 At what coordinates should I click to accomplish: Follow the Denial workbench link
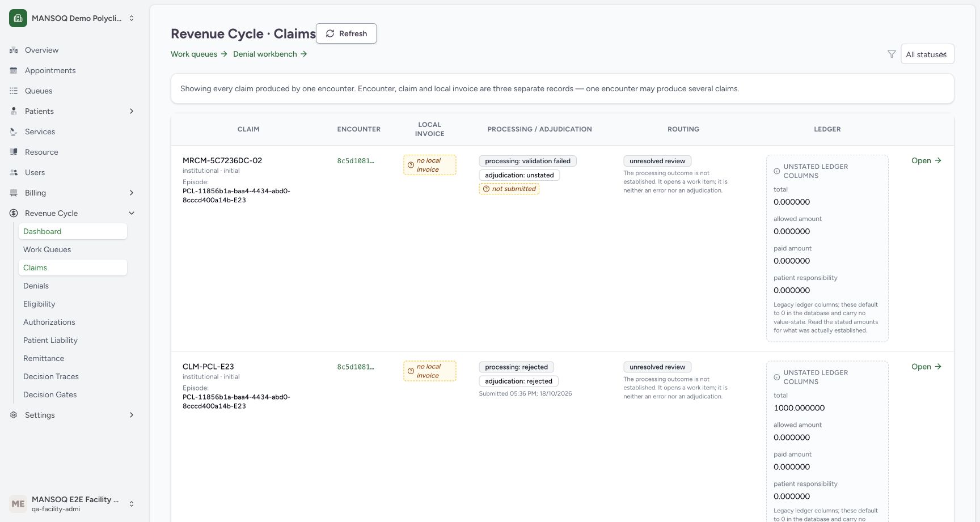pyautogui.click(x=270, y=54)
